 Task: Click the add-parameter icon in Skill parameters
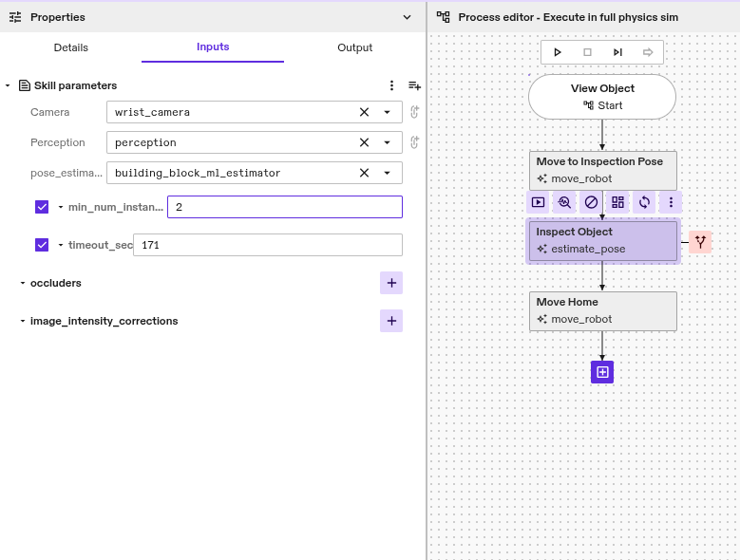414,85
